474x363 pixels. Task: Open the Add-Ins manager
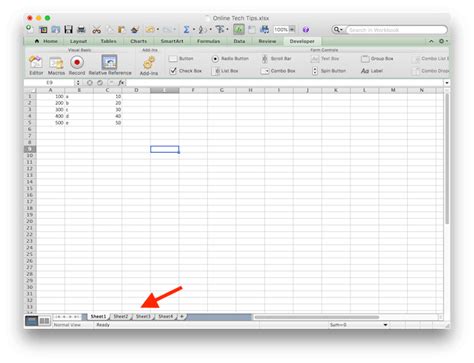click(x=149, y=65)
